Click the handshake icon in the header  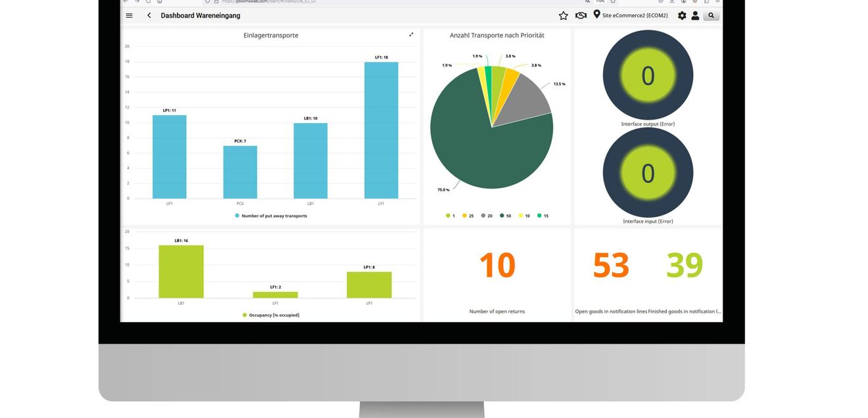[x=581, y=15]
